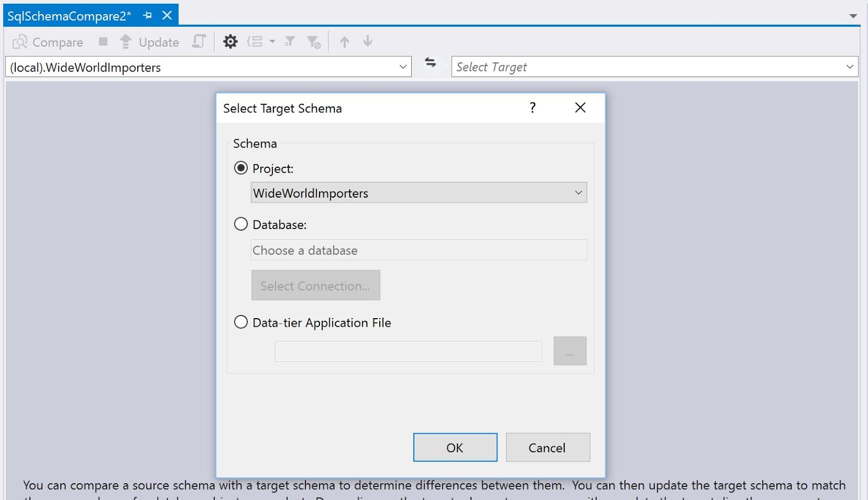868x500 pixels.
Task: Open the document tab overflow dropdown arrow
Action: [853, 16]
